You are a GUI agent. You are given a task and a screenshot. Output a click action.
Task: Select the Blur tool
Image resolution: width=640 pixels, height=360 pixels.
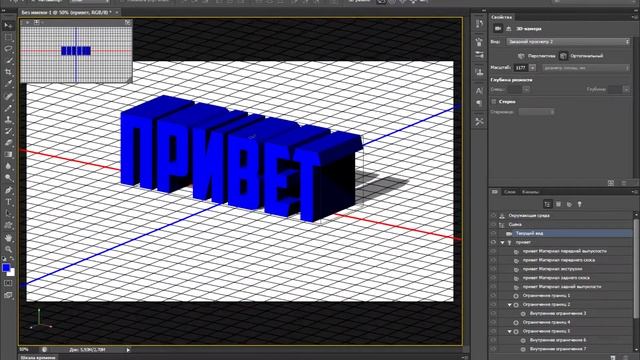(8, 167)
